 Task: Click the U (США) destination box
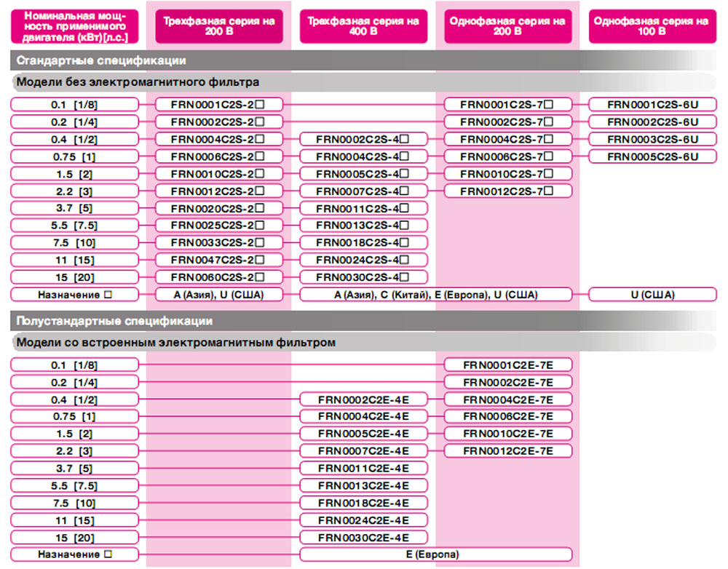click(x=652, y=294)
